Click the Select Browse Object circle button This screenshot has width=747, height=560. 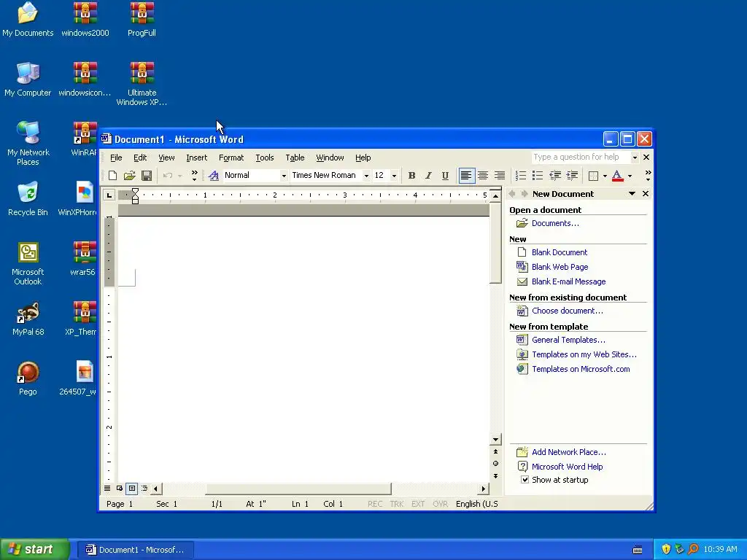click(495, 463)
